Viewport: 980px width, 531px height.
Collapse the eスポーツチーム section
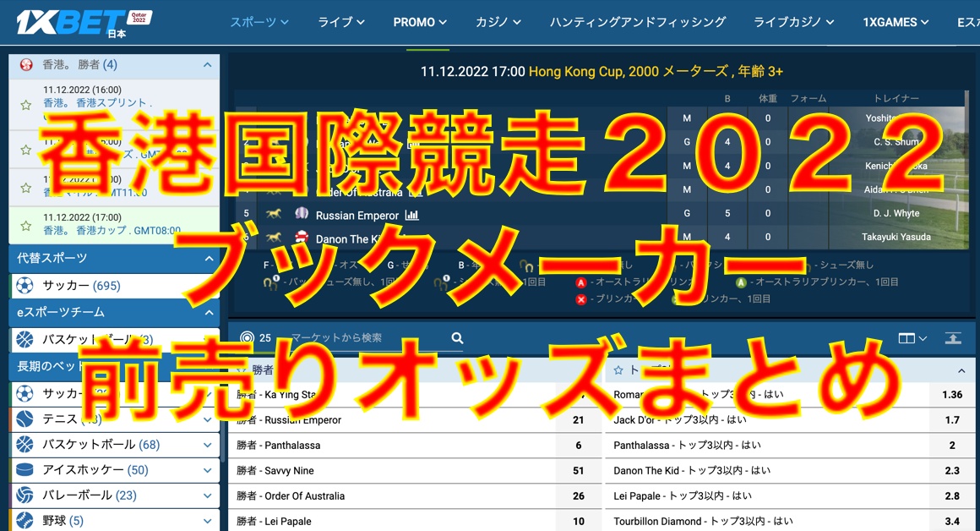click(x=209, y=312)
